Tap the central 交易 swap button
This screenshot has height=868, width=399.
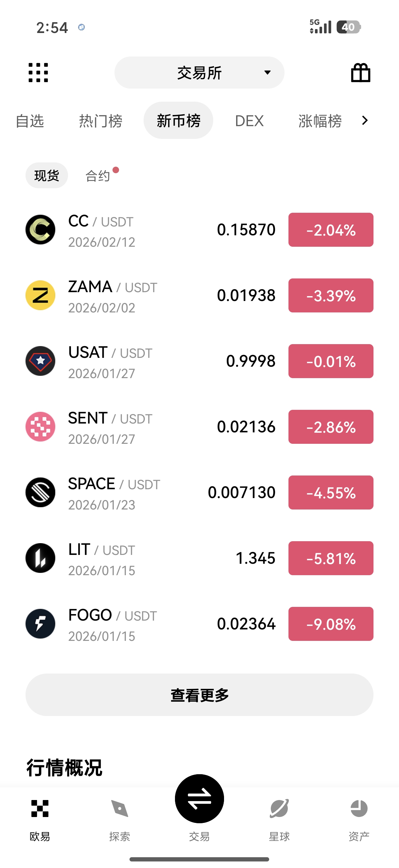click(199, 799)
